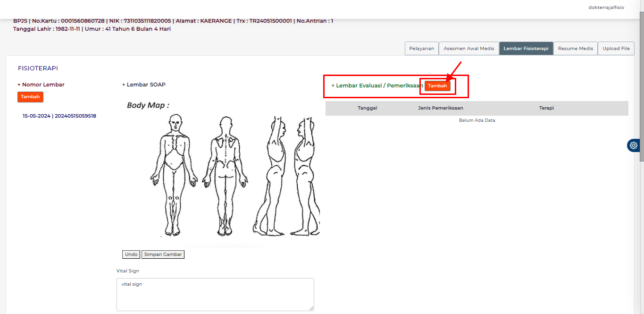Click the Terapi column header
The height and width of the screenshot is (314, 644).
(546, 108)
